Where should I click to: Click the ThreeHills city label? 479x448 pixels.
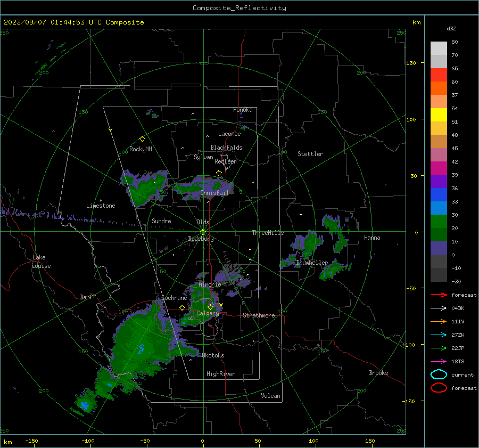tap(268, 233)
